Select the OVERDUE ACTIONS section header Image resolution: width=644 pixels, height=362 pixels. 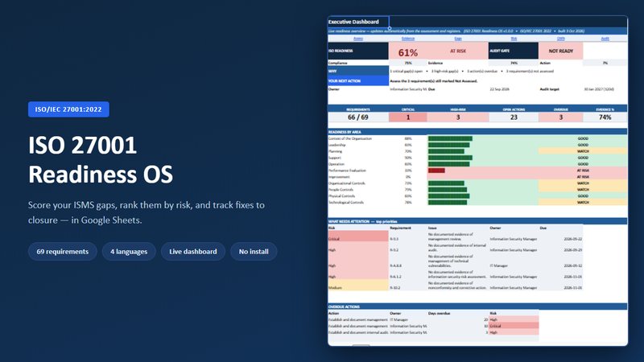click(477, 306)
